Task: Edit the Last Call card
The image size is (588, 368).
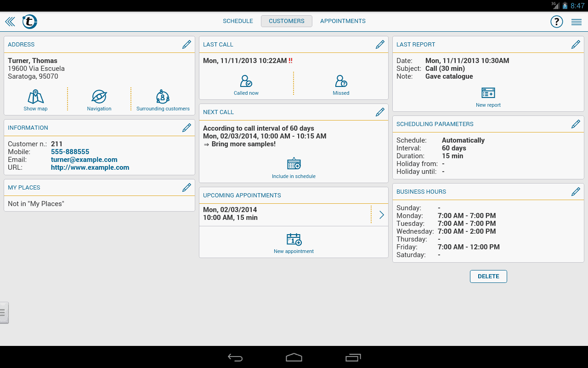Action: pyautogui.click(x=380, y=44)
